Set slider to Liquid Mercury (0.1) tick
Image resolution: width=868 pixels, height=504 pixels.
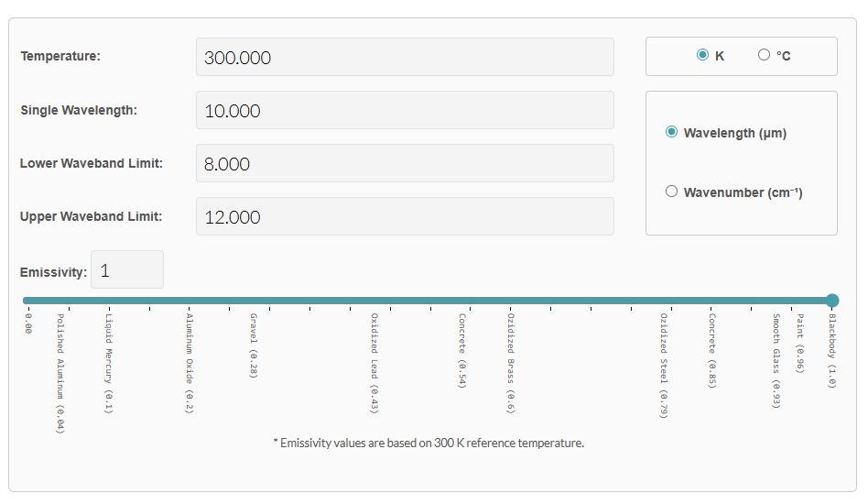coord(108,301)
